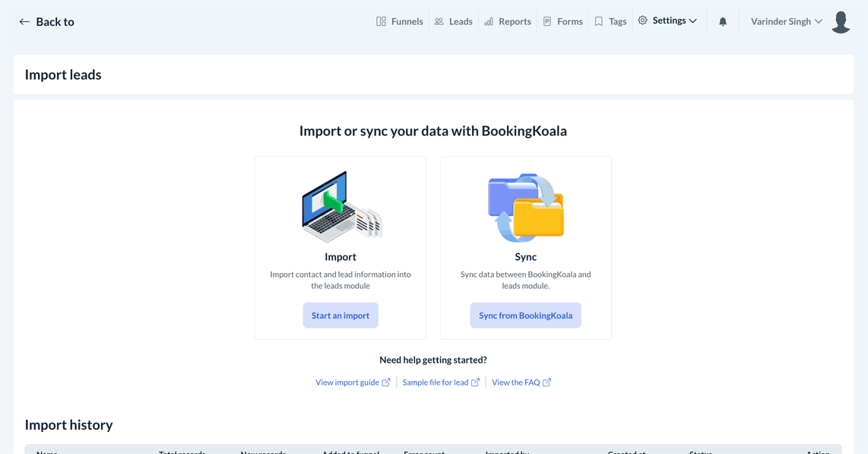Click the chevron next to Settings
Screen dimensions: 868x454
[692, 21]
